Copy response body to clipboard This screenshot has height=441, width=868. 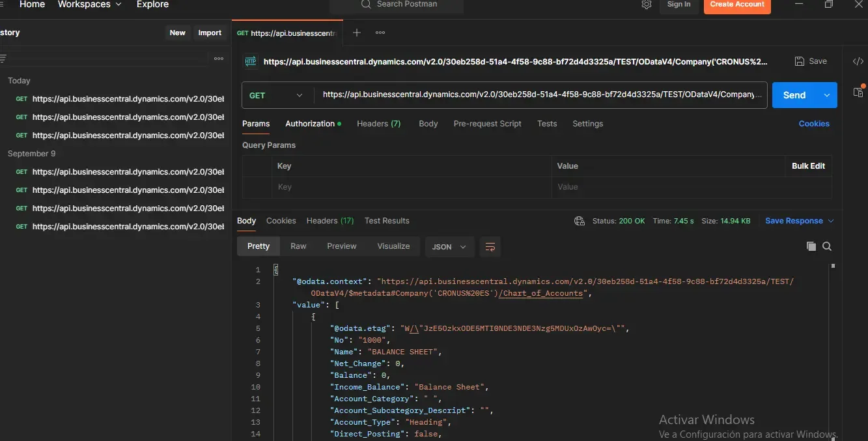811,246
